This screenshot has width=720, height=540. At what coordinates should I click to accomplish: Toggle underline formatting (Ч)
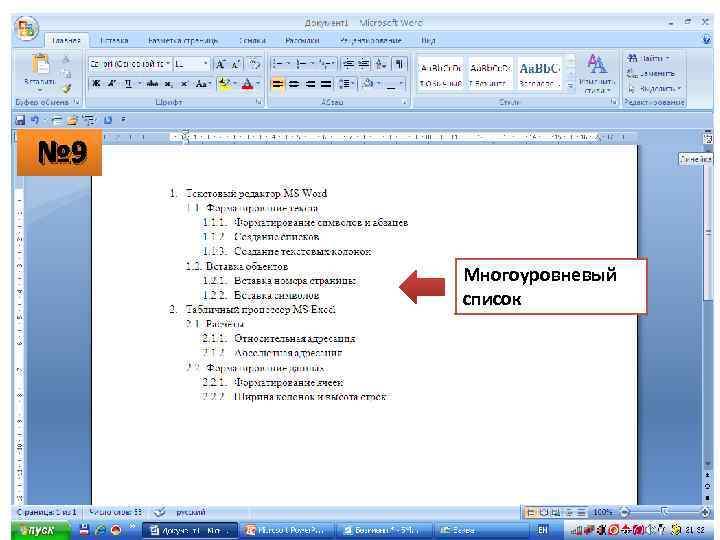(x=128, y=84)
